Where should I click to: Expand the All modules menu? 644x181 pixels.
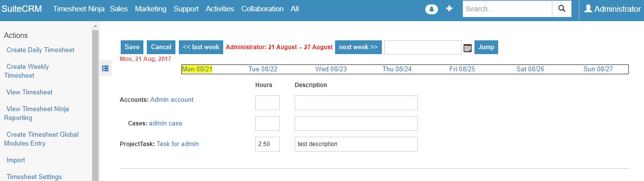295,9
